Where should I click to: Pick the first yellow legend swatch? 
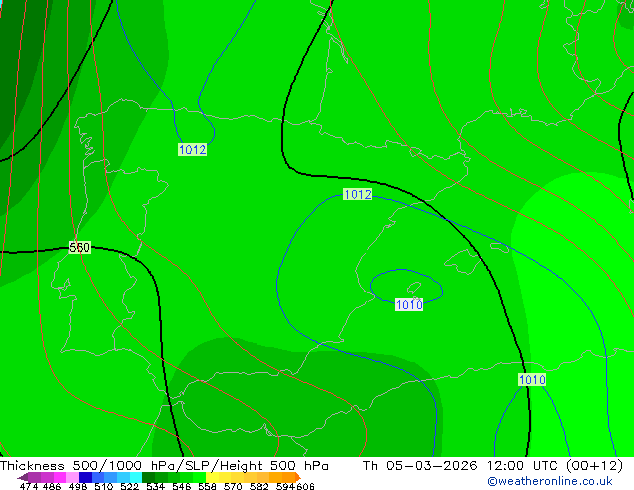212,477
